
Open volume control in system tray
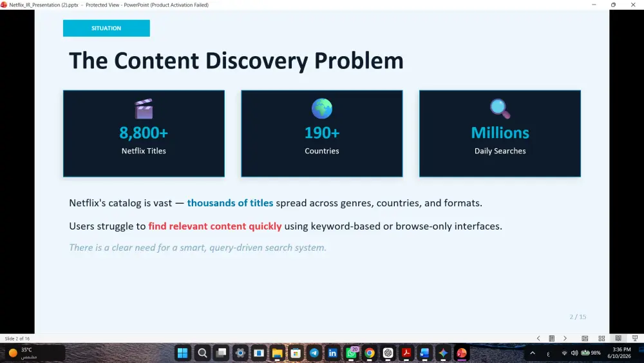pyautogui.click(x=574, y=353)
